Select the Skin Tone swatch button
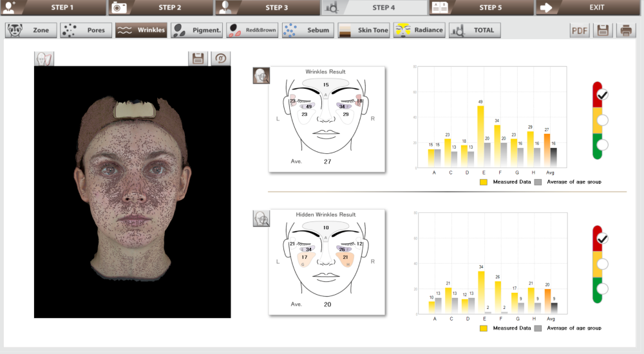 [x=364, y=30]
